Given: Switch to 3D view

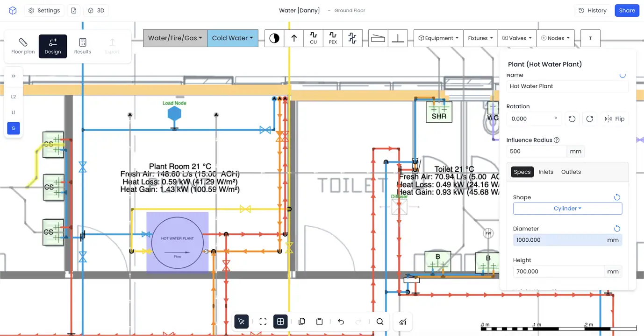Looking at the screenshot, I should click(96, 10).
